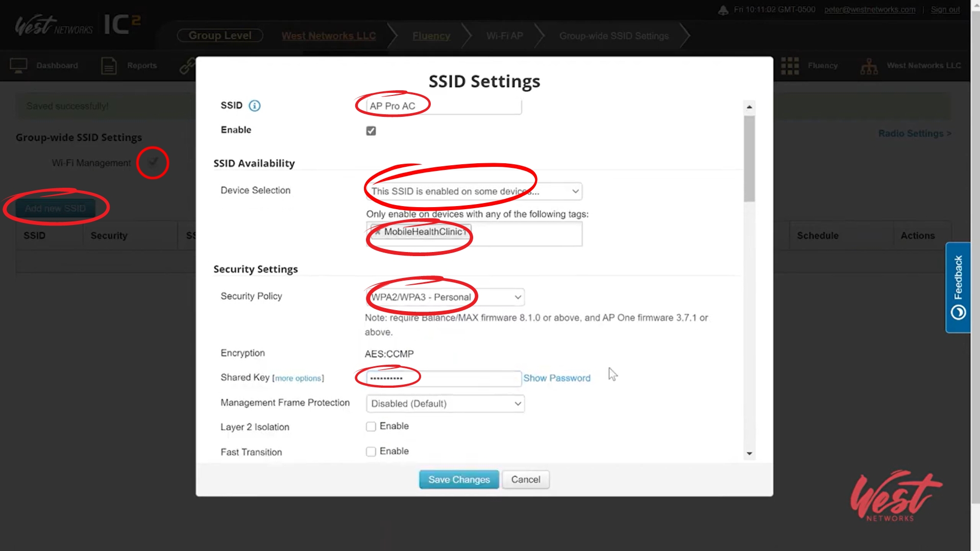This screenshot has width=980, height=551.
Task: Open the Fluency grid apps icon
Action: point(790,66)
